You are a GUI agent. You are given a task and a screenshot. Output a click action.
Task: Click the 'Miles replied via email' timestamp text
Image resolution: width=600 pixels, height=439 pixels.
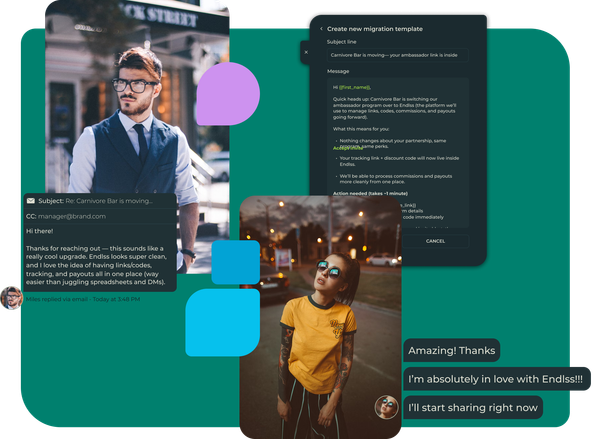coord(83,299)
